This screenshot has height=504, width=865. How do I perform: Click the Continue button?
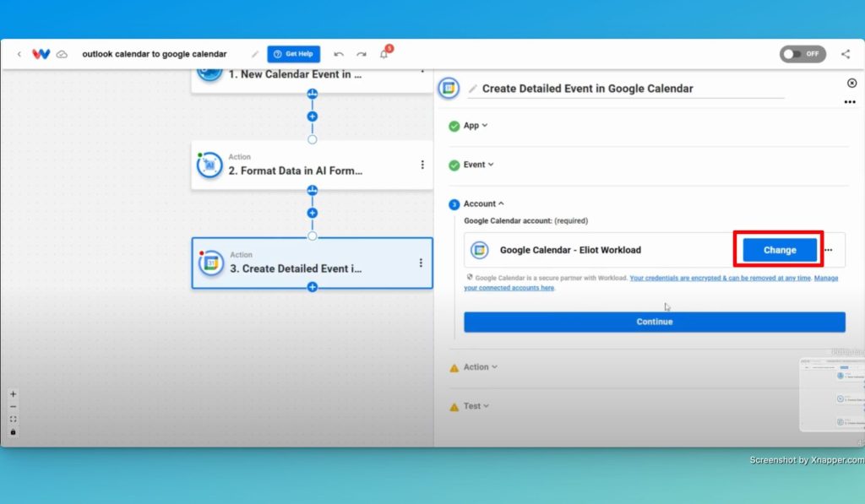point(655,322)
